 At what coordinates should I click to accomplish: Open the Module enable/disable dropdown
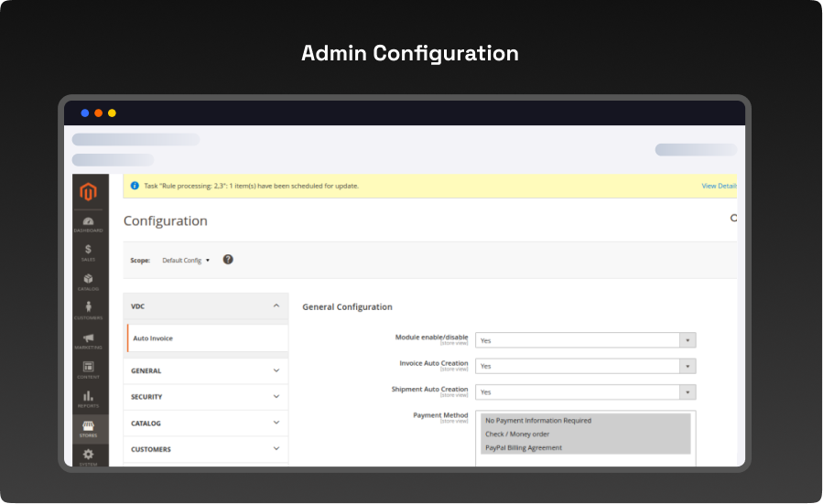tap(585, 340)
